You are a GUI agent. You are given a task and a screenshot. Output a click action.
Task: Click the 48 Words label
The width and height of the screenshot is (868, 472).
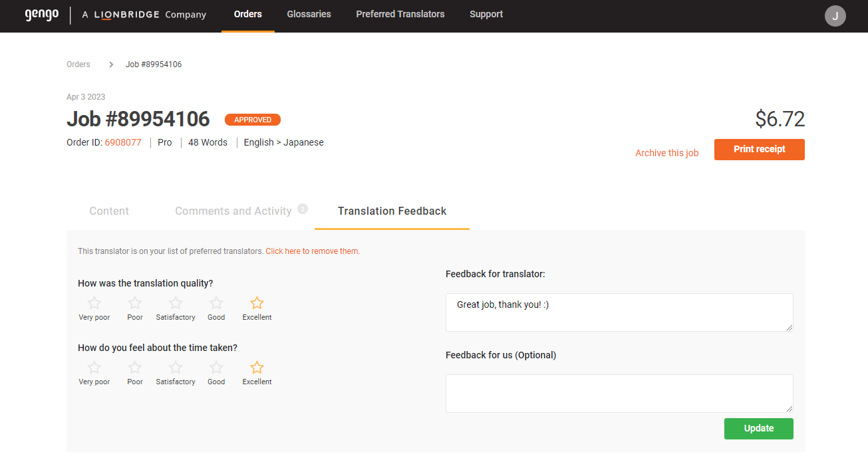pyautogui.click(x=208, y=142)
